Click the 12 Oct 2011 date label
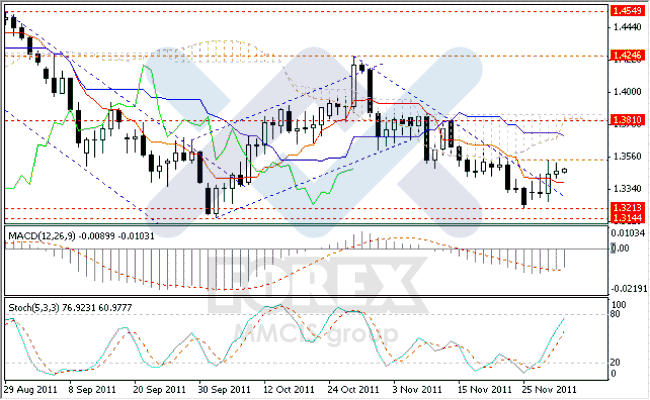Image resolution: width=650 pixels, height=400 pixels. tap(289, 390)
